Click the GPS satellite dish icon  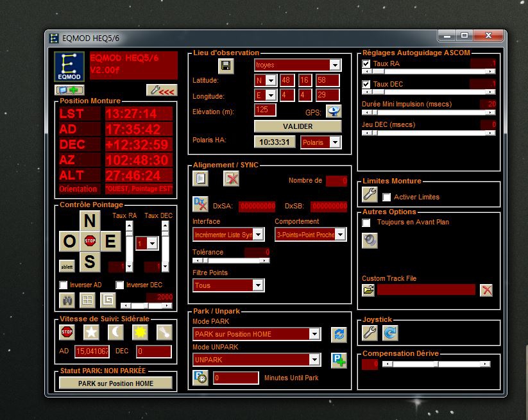[x=334, y=112]
